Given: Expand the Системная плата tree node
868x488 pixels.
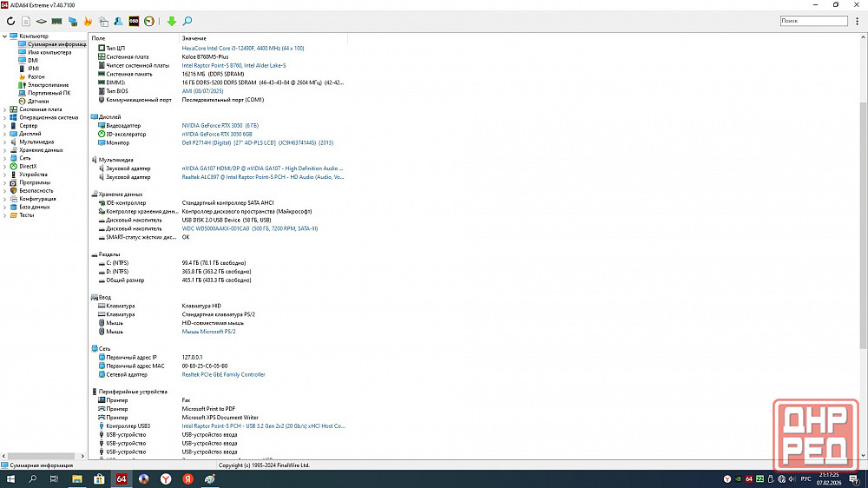Looking at the screenshot, I should pos(5,109).
